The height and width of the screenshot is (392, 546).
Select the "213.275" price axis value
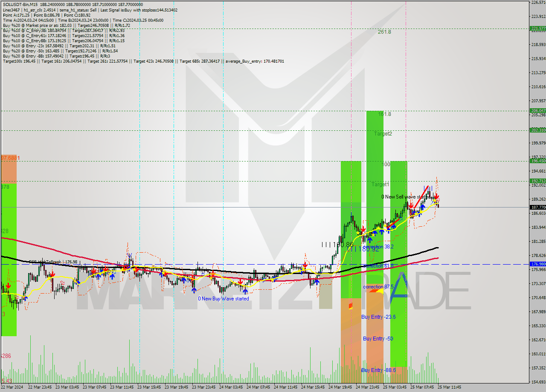tap(538, 73)
